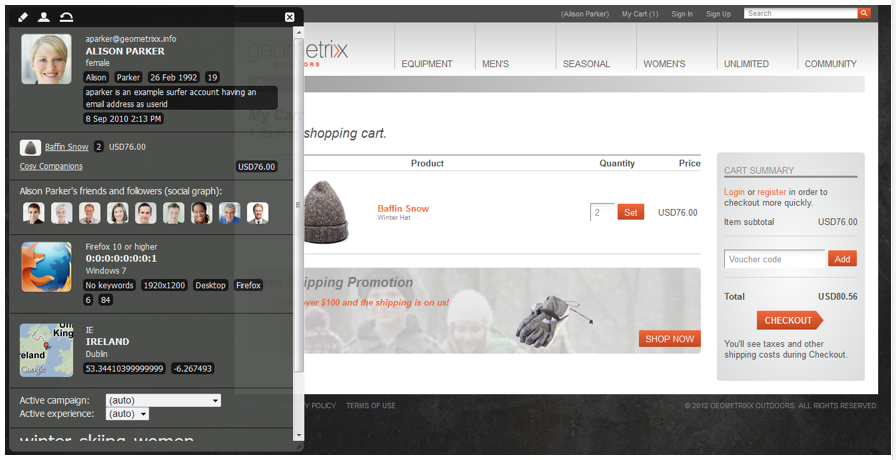896x460 pixels.
Task: Open the SEASONAL menu
Action: point(586,64)
